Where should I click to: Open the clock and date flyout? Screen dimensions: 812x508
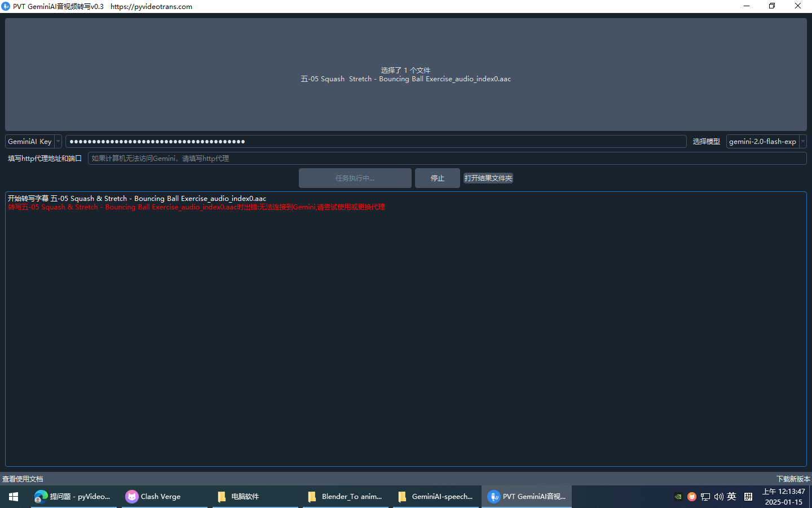(784, 497)
